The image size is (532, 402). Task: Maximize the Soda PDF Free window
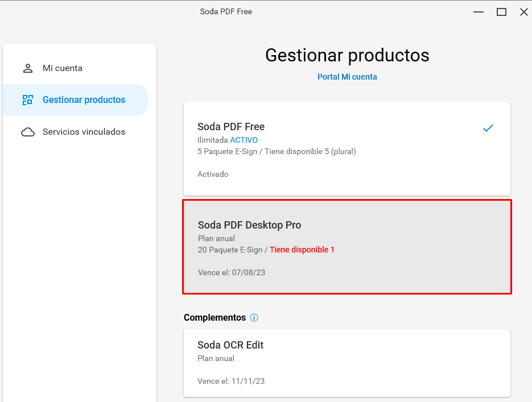pos(501,12)
